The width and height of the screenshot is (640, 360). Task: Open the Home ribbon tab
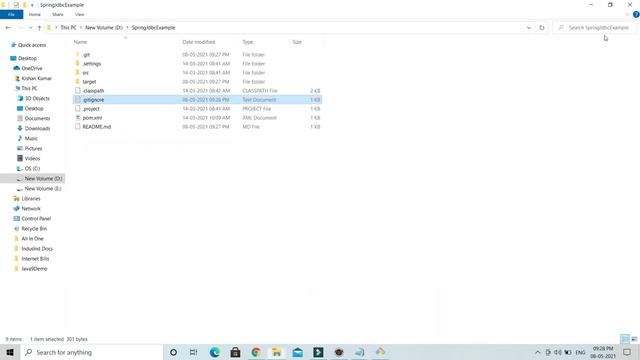(x=35, y=14)
